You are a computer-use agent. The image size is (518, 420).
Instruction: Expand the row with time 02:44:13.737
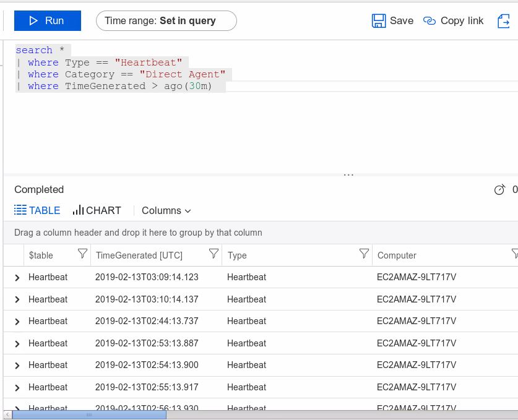click(17, 322)
